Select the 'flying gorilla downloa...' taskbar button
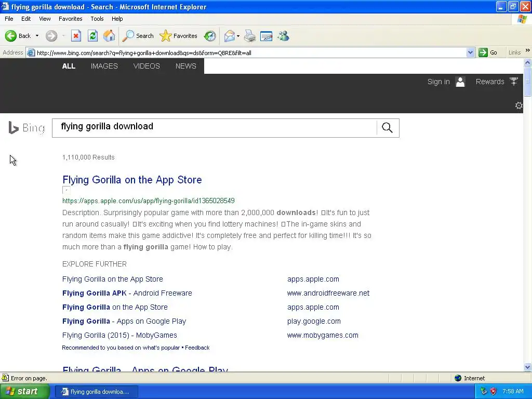Viewport: 532px width, 399px height. (97, 392)
